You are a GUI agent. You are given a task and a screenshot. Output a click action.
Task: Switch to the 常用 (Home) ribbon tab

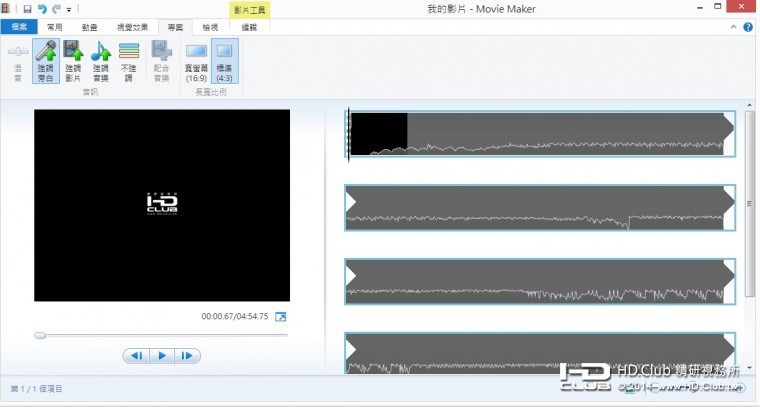pyautogui.click(x=55, y=27)
